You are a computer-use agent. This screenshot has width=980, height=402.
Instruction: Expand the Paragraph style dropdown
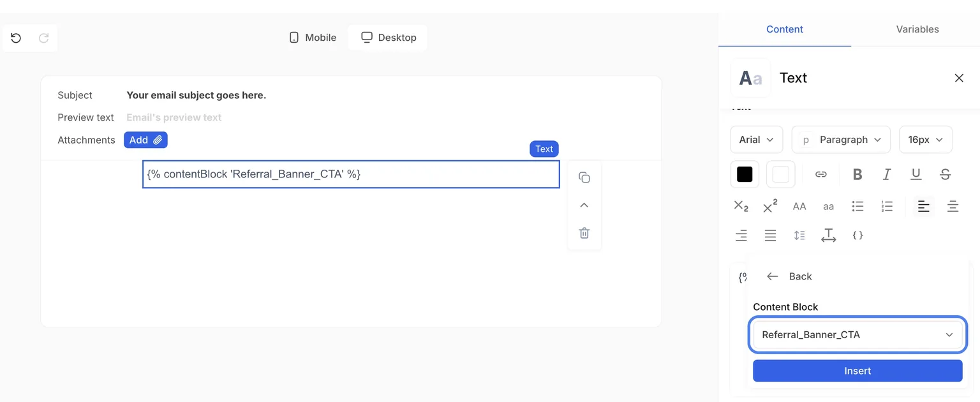tap(841, 140)
